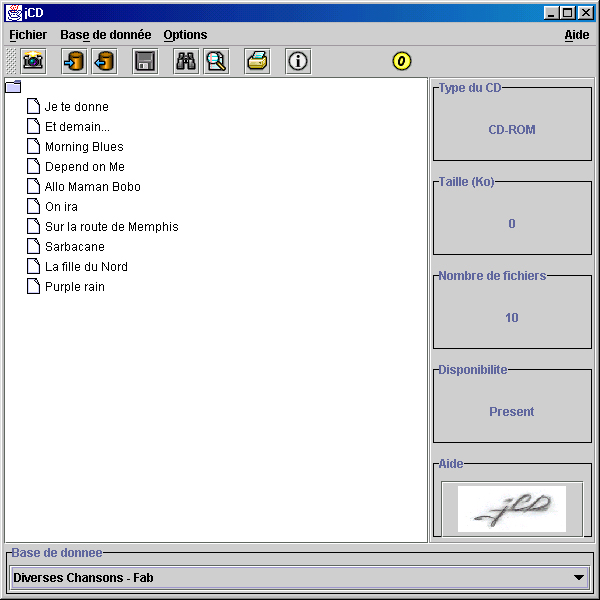Select the 'Je te donne' file
Viewport: 600px width, 600px height.
coord(76,107)
